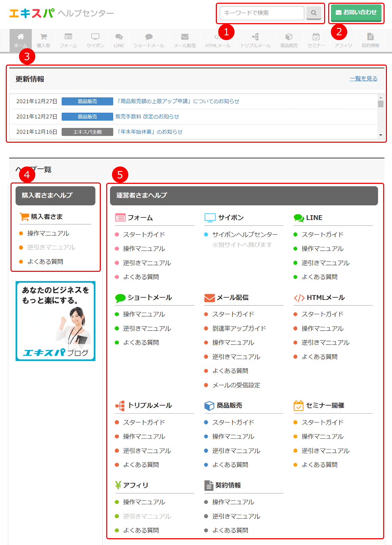Screen dimensions: 392x545
Task: Open the エキスパブログ banner image
Action: click(x=55, y=321)
